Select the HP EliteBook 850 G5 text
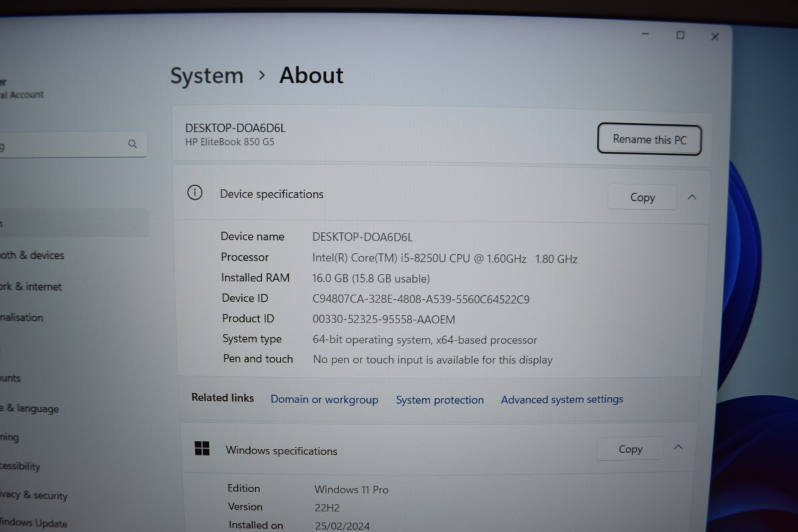The image size is (798, 532). click(229, 142)
